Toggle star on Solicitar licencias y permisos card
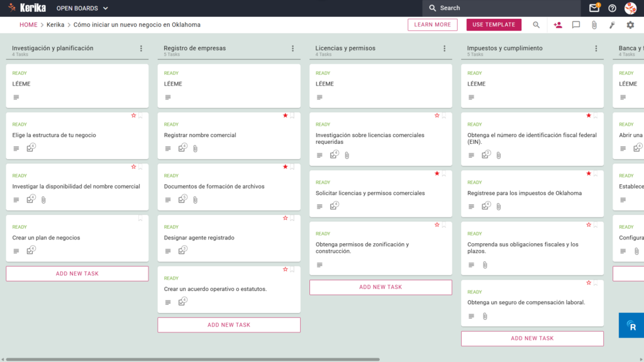644x362 pixels. coord(437,173)
